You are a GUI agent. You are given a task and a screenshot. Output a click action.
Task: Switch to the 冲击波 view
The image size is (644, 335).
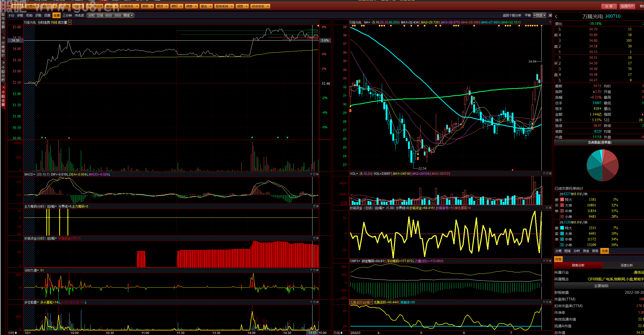pyautogui.click(x=79, y=15)
